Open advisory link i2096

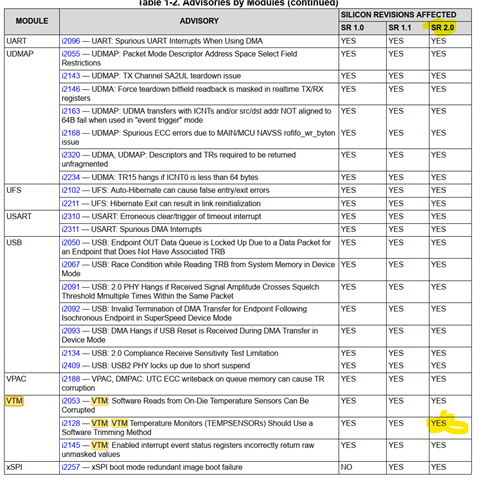pos(71,41)
